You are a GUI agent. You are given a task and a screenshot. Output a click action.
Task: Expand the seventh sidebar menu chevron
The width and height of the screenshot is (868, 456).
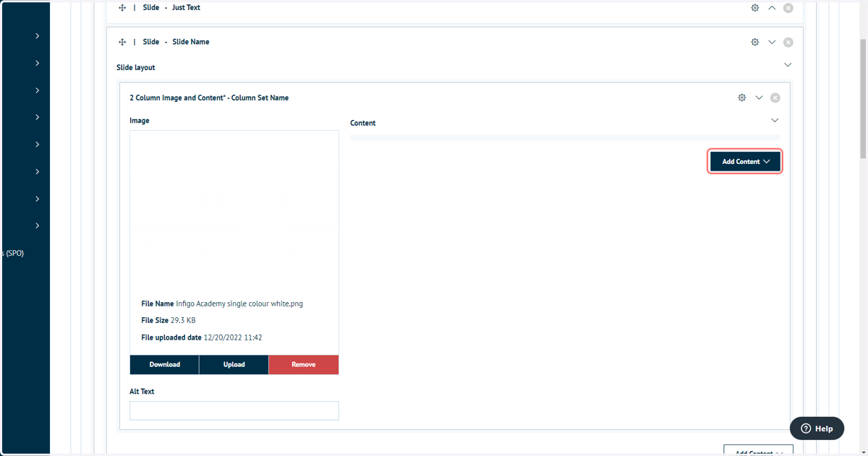[x=37, y=199]
